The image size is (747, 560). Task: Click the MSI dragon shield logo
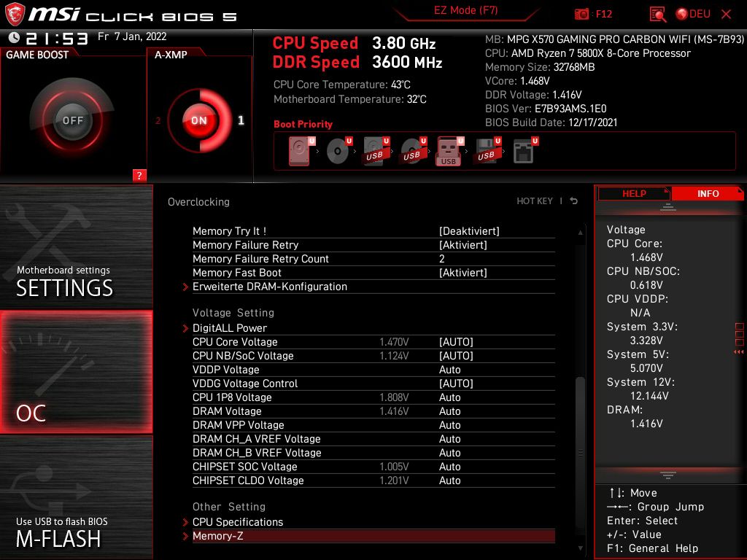pos(15,15)
